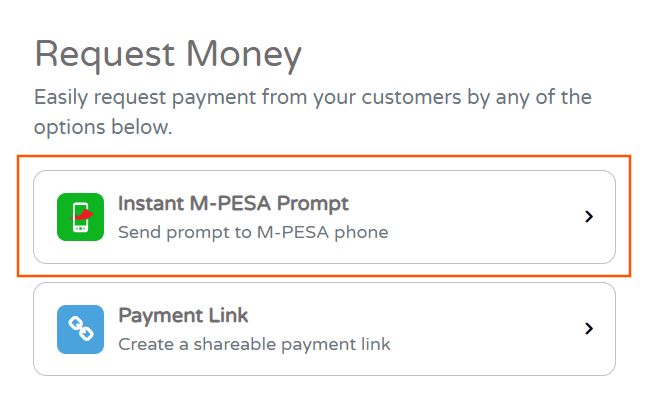Click "Create a shareable payment link" subtitle
The width and height of the screenshot is (656, 412).
[x=254, y=345]
